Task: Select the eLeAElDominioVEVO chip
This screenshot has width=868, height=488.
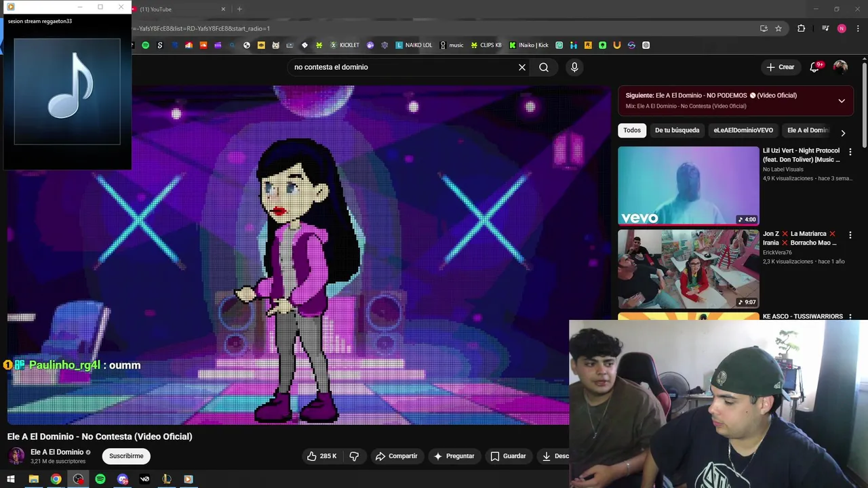Action: pos(743,130)
